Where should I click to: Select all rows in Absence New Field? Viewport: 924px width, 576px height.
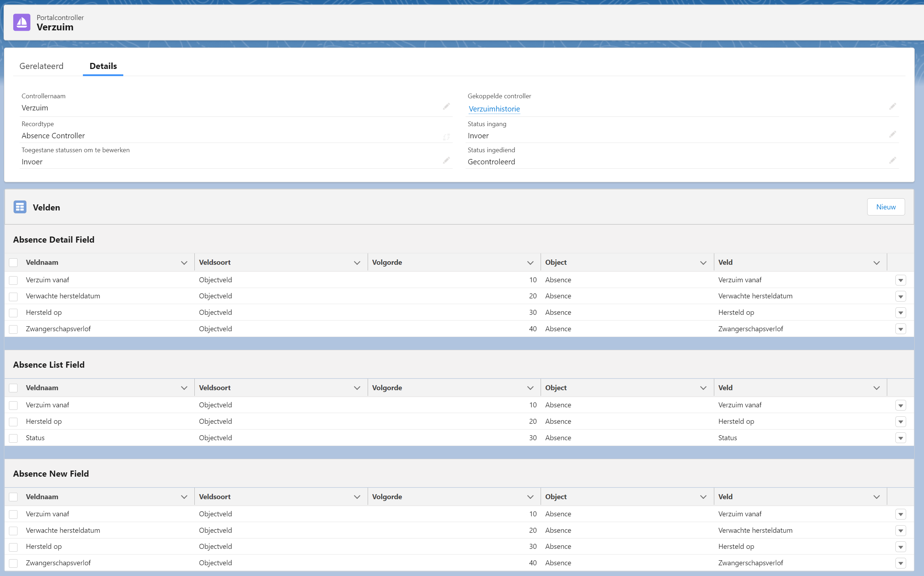(x=13, y=497)
